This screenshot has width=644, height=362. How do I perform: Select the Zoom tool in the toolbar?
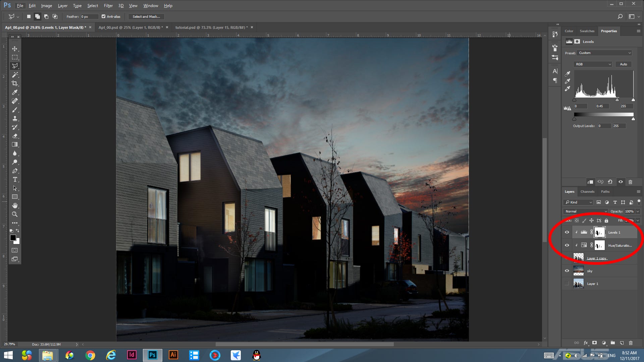tap(15, 214)
